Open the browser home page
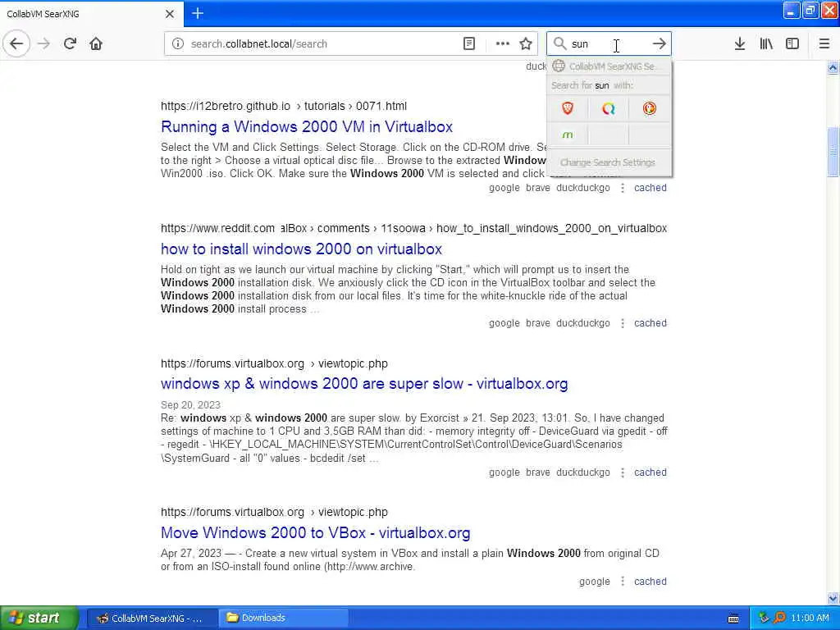Image resolution: width=840 pixels, height=630 pixels. pyautogui.click(x=96, y=44)
